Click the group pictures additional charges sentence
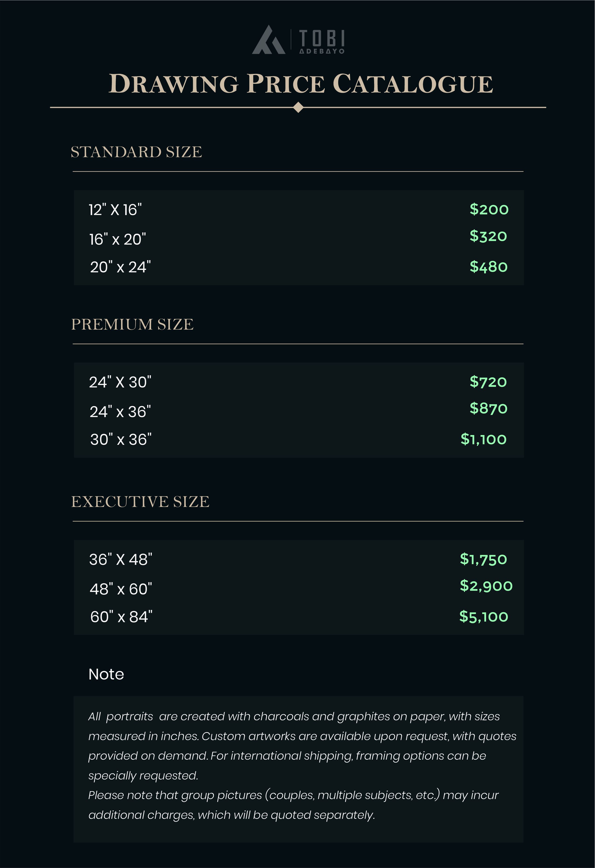The height and width of the screenshot is (868, 595). 293,805
